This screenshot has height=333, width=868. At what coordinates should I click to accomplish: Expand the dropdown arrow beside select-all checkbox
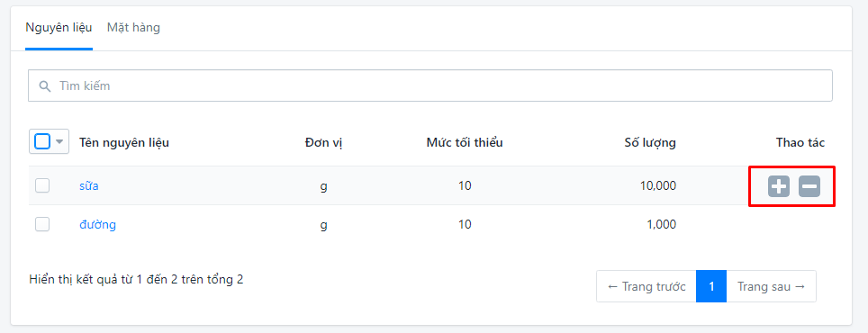(59, 141)
